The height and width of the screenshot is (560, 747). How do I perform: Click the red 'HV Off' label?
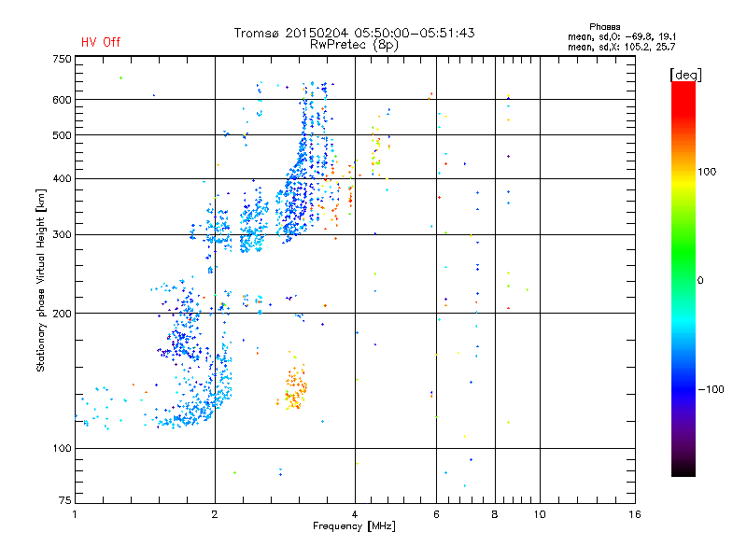pyautogui.click(x=101, y=42)
